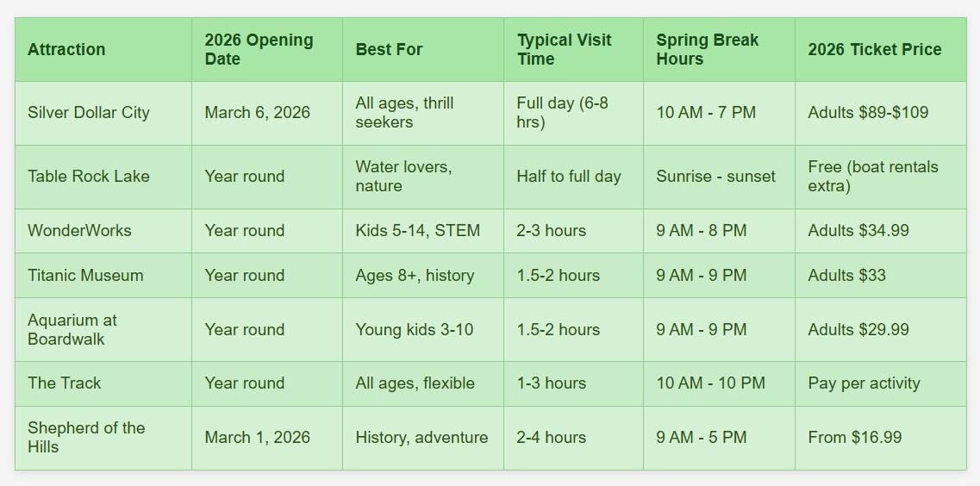The width and height of the screenshot is (980, 486).
Task: Click the Sunrise - sunset hours cell
Action: (715, 176)
